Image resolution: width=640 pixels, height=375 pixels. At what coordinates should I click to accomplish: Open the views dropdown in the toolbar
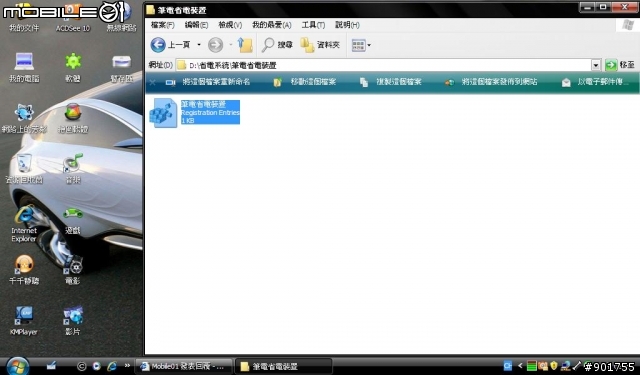[361, 45]
